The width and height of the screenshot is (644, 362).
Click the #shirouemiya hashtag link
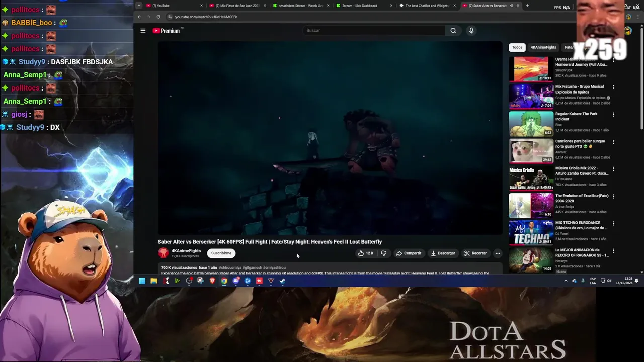click(x=231, y=268)
